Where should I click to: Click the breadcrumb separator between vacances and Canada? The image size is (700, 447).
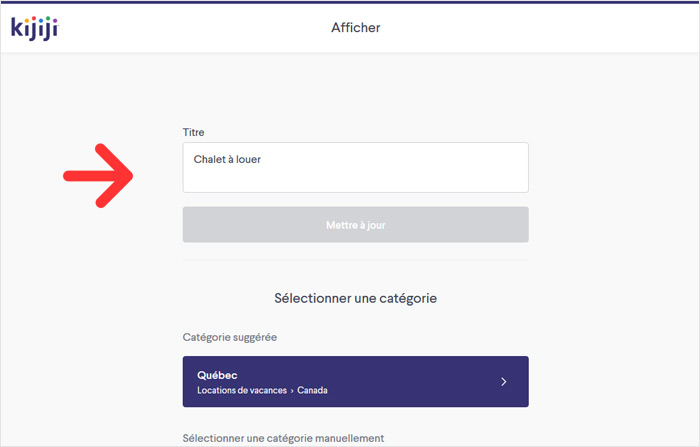click(x=292, y=391)
